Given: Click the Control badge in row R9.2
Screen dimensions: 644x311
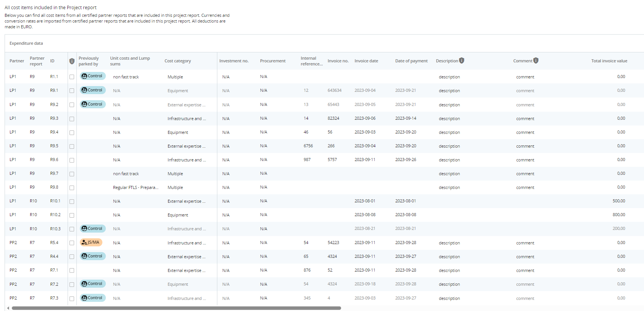Looking at the screenshot, I should [x=92, y=104].
